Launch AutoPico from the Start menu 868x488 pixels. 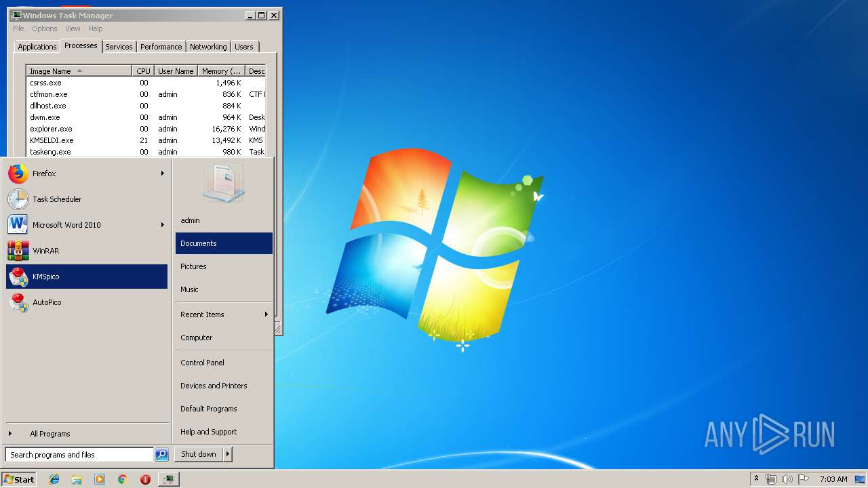coord(86,302)
